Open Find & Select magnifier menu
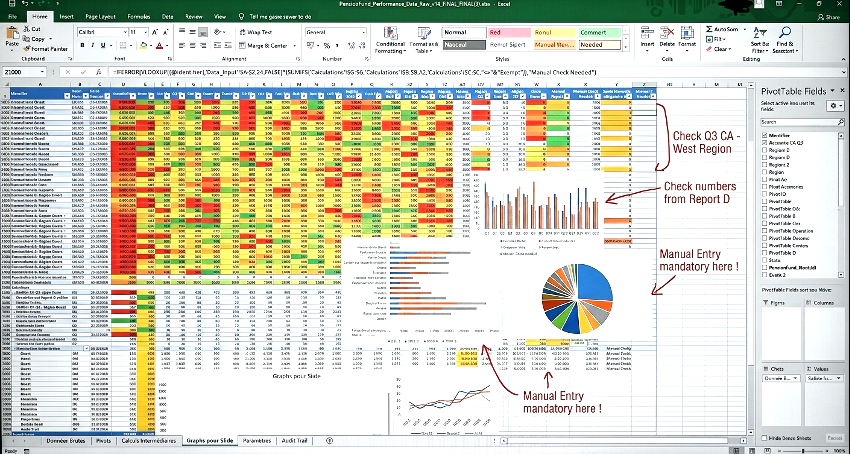This screenshot has height=454, width=850. tap(784, 40)
